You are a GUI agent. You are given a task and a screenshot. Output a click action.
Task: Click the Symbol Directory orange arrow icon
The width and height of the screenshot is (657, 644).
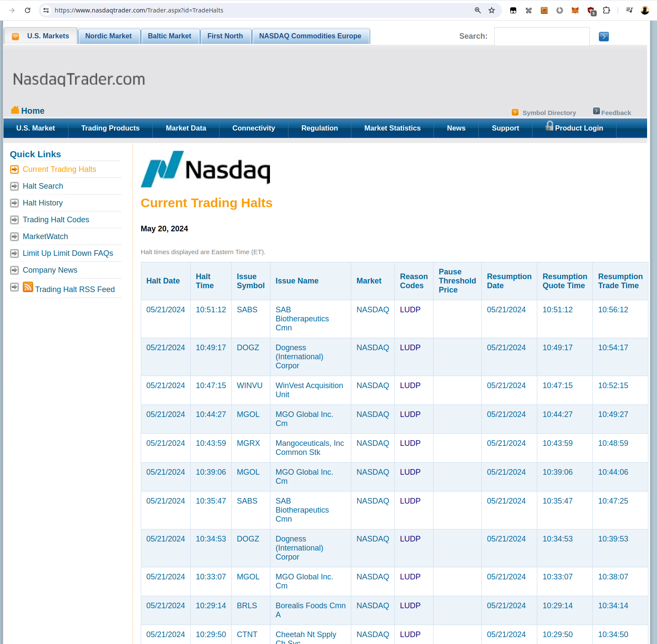(x=515, y=112)
